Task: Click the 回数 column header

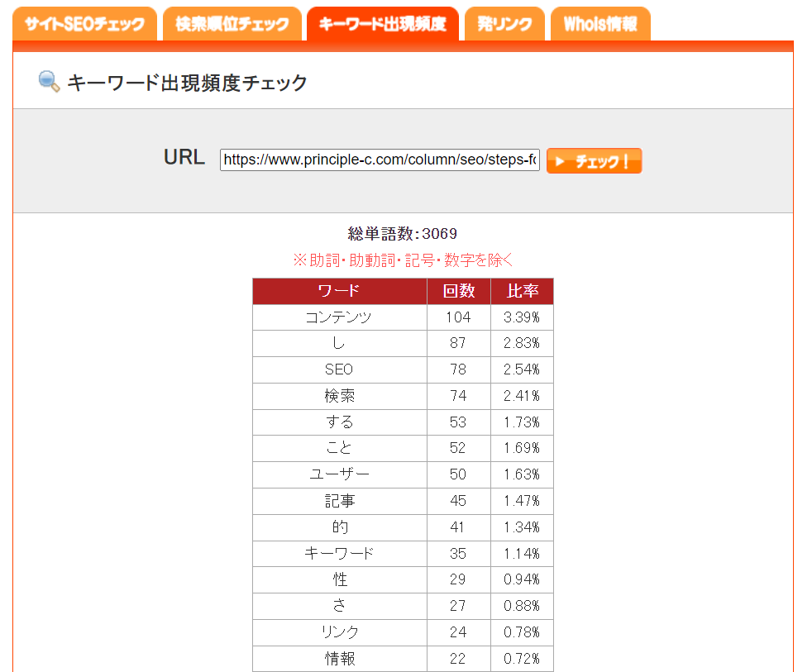Action: tap(458, 291)
